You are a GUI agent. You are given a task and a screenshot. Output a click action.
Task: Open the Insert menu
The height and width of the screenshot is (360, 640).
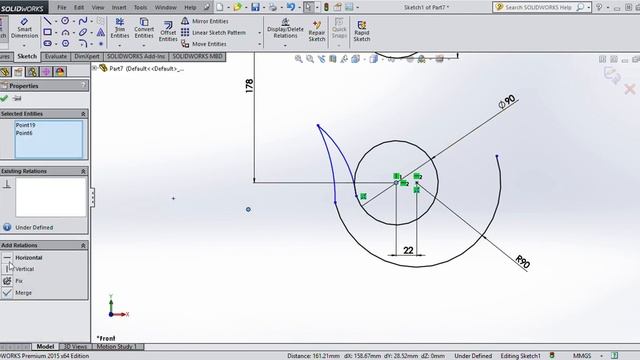(x=119, y=7)
